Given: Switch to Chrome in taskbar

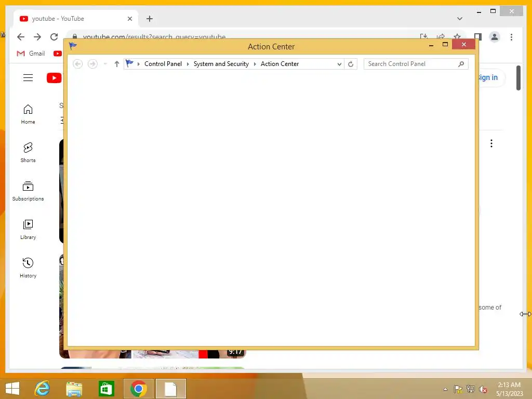Looking at the screenshot, I should pos(138,389).
